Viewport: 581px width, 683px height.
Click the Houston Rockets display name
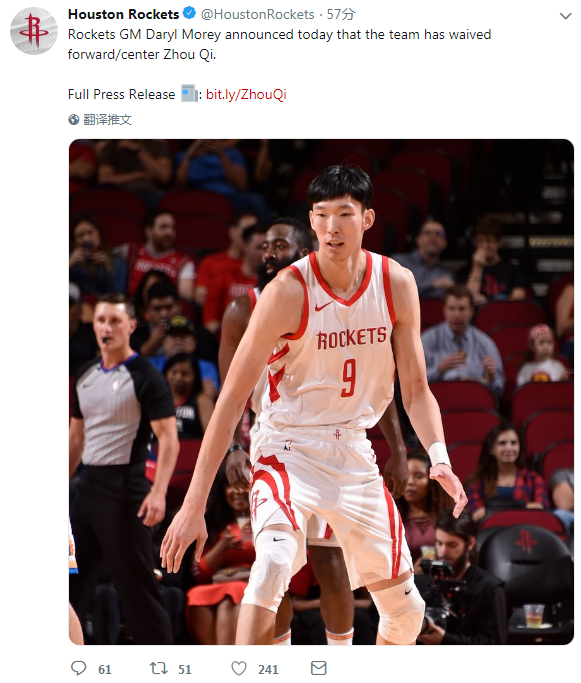[x=123, y=14]
